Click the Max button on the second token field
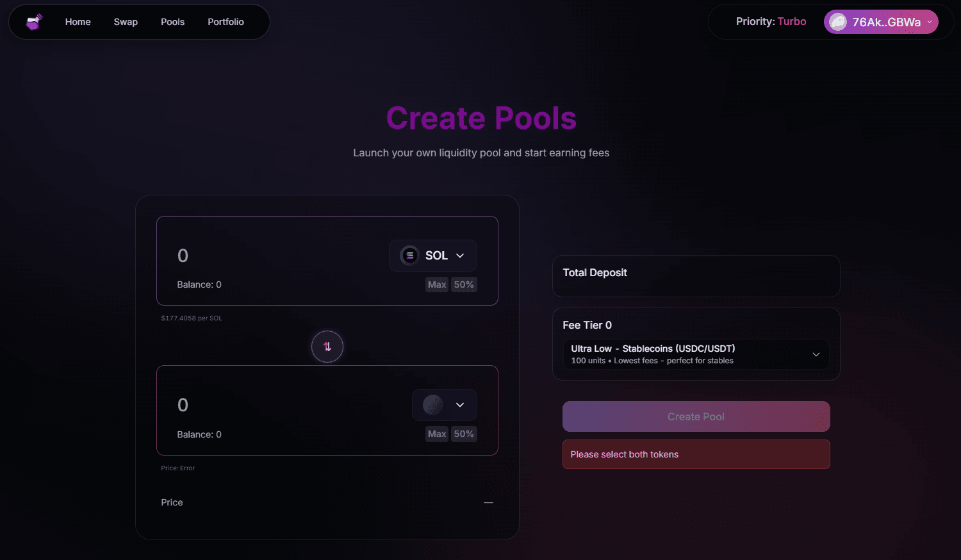The width and height of the screenshot is (961, 560). pyautogui.click(x=437, y=434)
